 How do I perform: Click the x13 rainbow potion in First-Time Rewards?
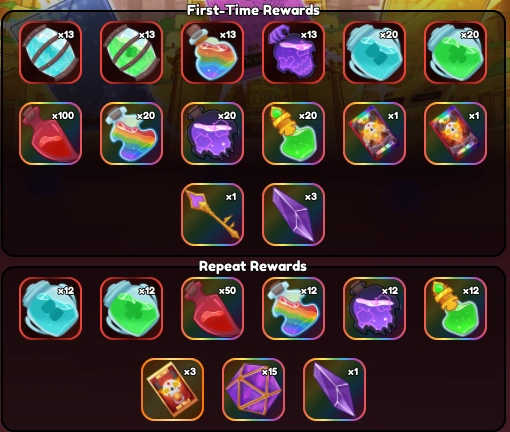click(x=212, y=53)
